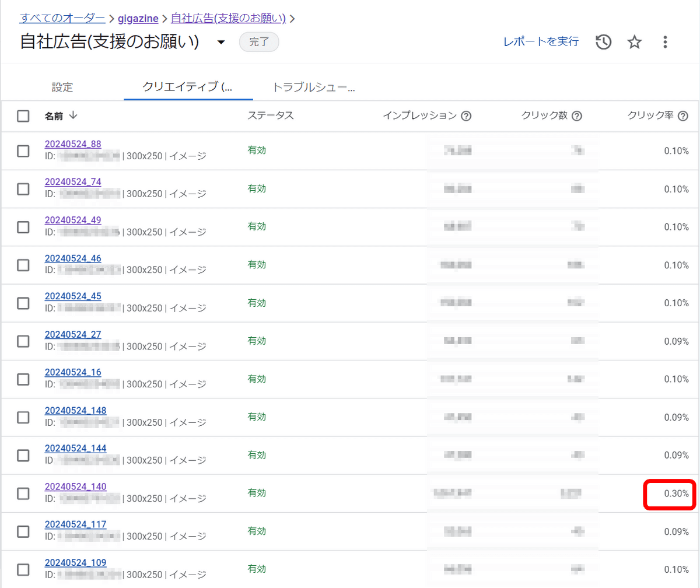700x588 pixels.
Task: Star this line item as favorite
Action: point(634,42)
